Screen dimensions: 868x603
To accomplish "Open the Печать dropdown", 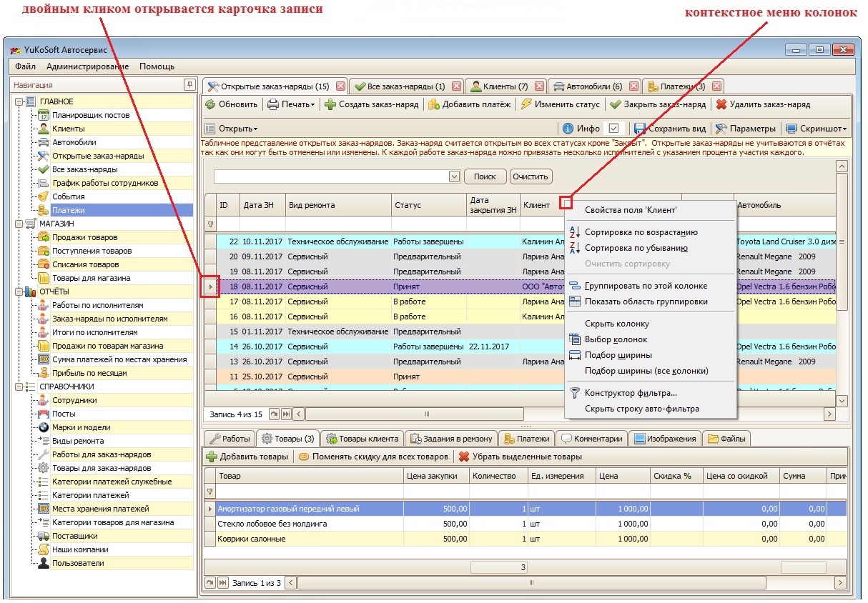I will click(291, 104).
